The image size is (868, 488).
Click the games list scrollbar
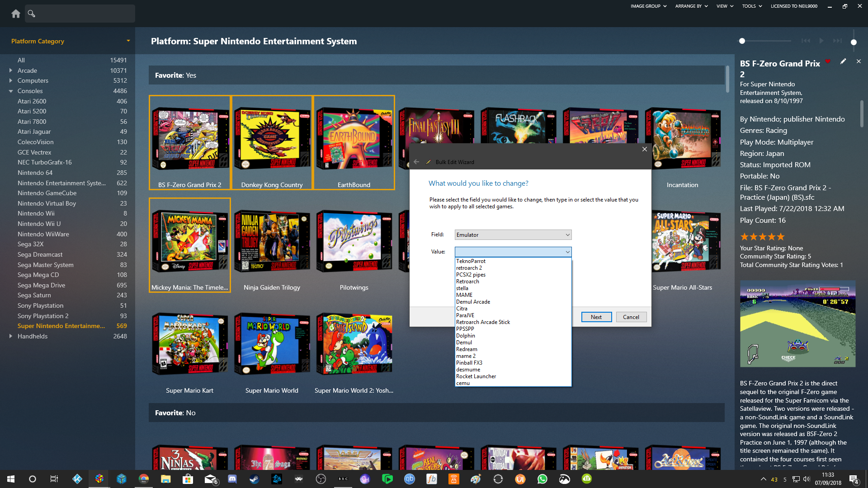pos(727,79)
